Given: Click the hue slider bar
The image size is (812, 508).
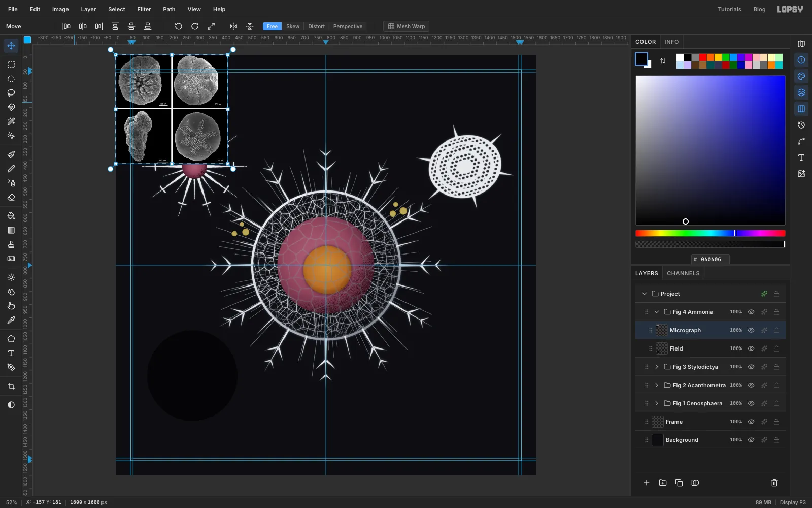Looking at the screenshot, I should (x=710, y=233).
